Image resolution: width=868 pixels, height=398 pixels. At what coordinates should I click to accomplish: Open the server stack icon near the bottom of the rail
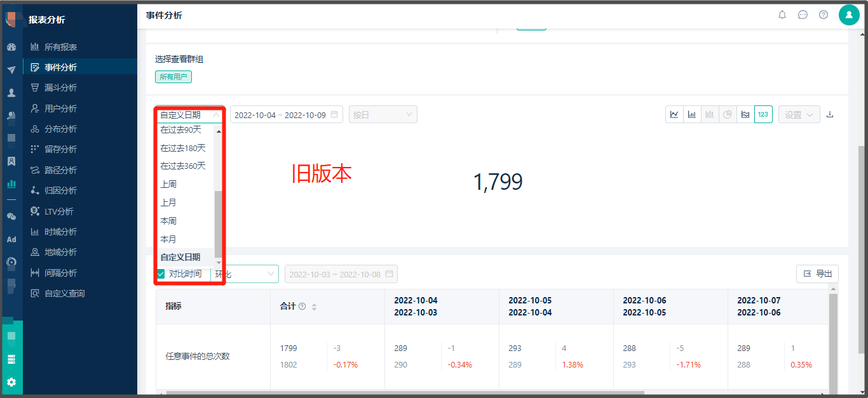pyautogui.click(x=11, y=359)
